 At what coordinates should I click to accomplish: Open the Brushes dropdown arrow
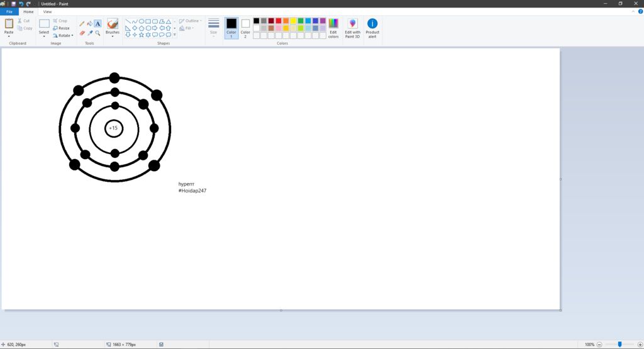(112, 36)
